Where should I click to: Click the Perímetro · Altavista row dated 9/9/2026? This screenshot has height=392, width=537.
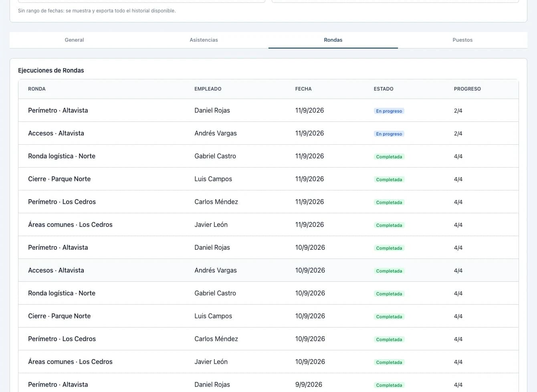click(268, 383)
